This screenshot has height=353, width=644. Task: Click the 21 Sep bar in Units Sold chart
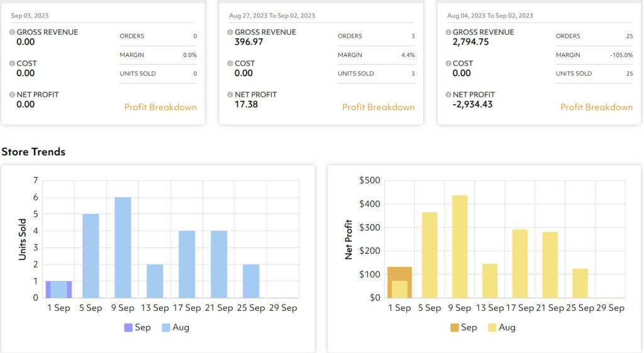click(x=219, y=264)
